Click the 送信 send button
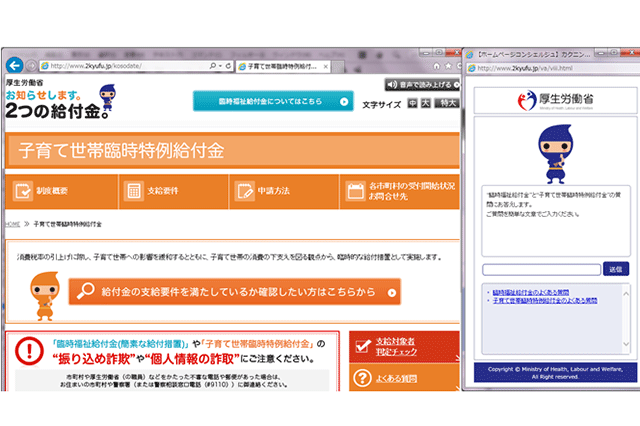Screen dimensions: 640x426 616,269
